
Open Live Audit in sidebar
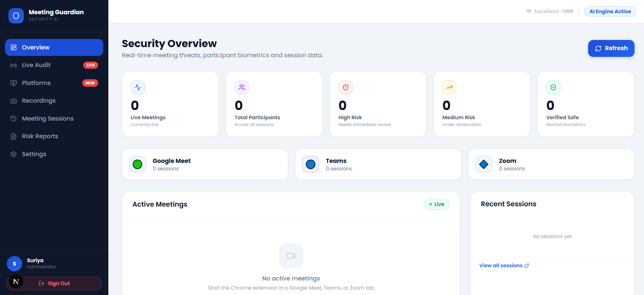pos(54,65)
